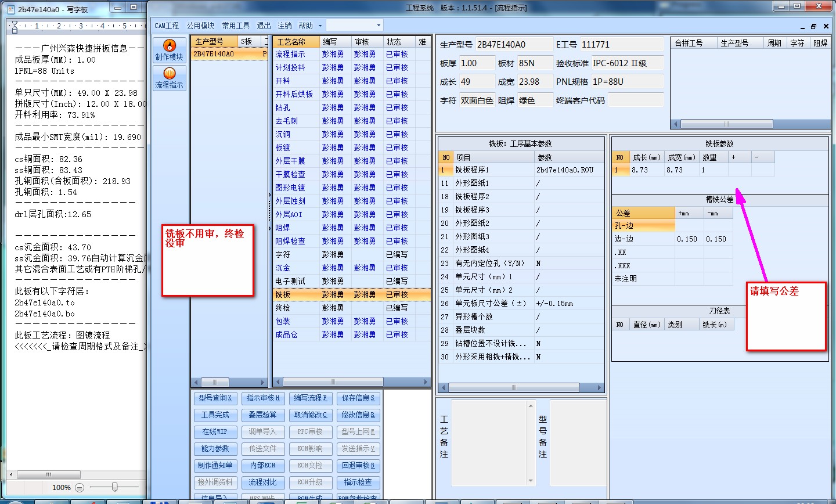The image size is (836, 504).
Task: Click the PNL规格 field showing 1P=88U
Action: [627, 82]
